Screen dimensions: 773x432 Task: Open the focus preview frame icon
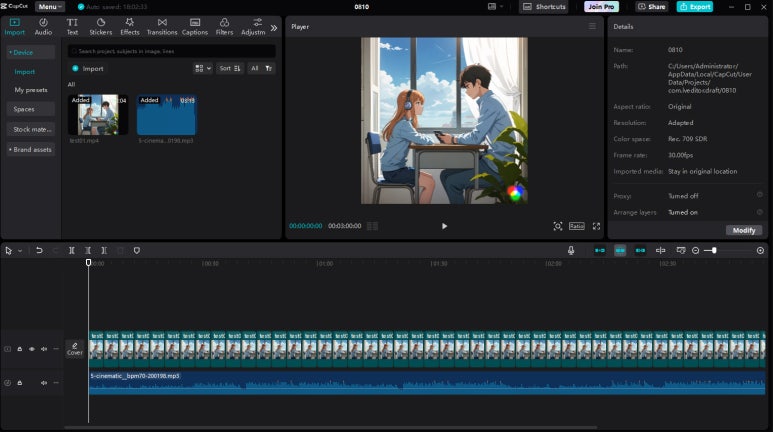(558, 226)
